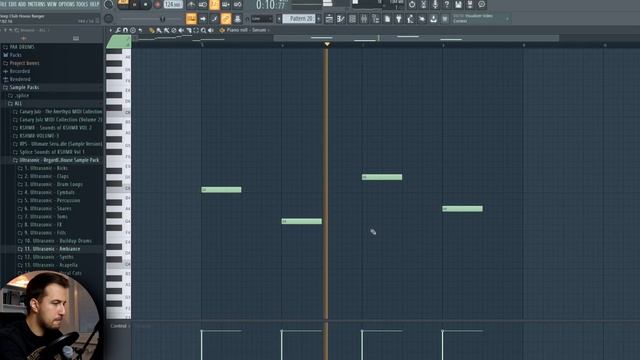Select the piano roll paint brush tool

(159, 30)
